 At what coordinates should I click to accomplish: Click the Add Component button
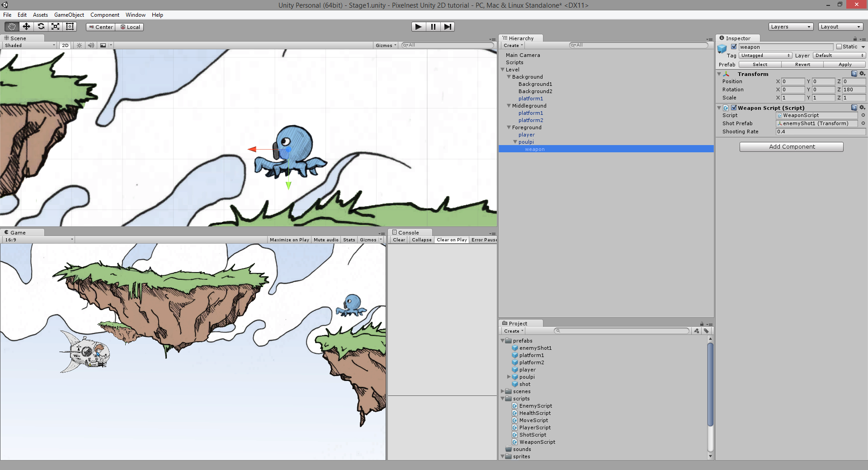[792, 147]
